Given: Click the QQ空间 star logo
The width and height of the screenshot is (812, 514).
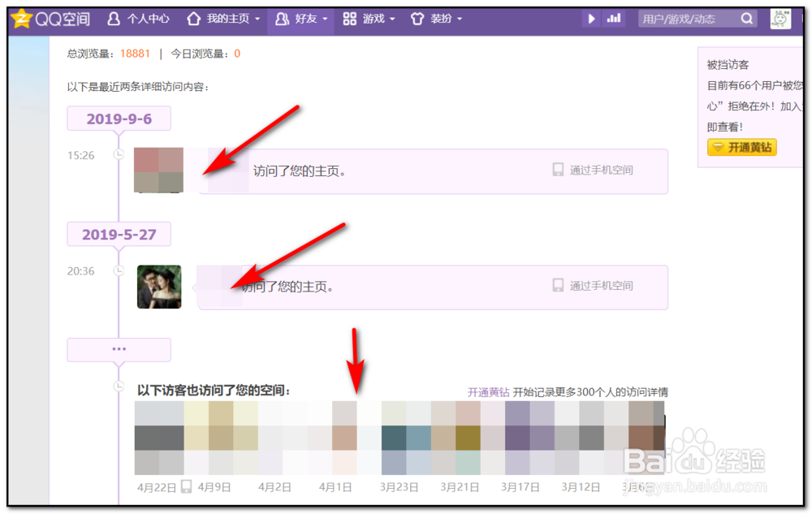Looking at the screenshot, I should click(21, 19).
